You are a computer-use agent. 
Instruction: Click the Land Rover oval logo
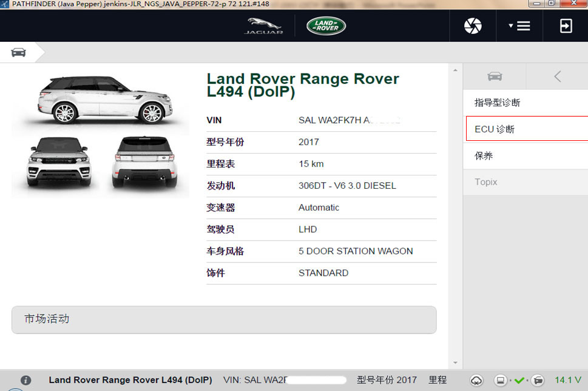pos(326,26)
